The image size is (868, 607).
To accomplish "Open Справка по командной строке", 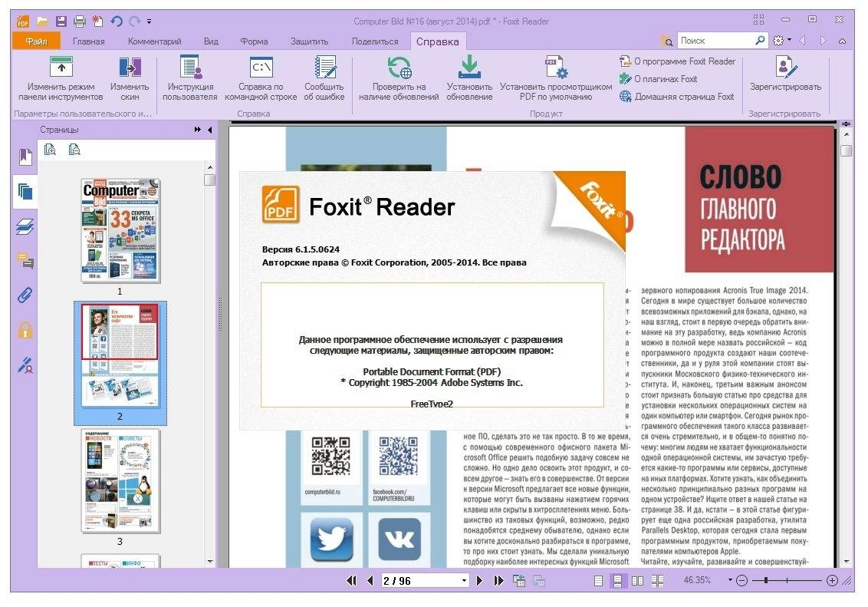I will point(261,78).
